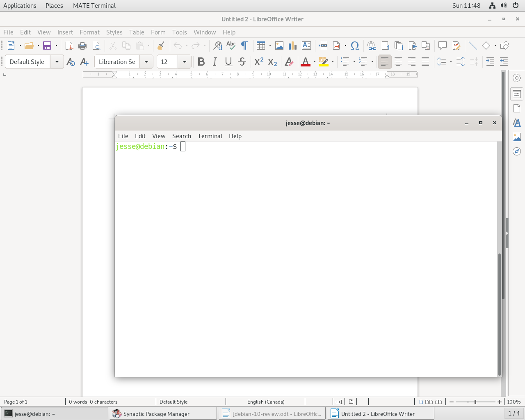Toggle Underline formatting

click(228, 62)
